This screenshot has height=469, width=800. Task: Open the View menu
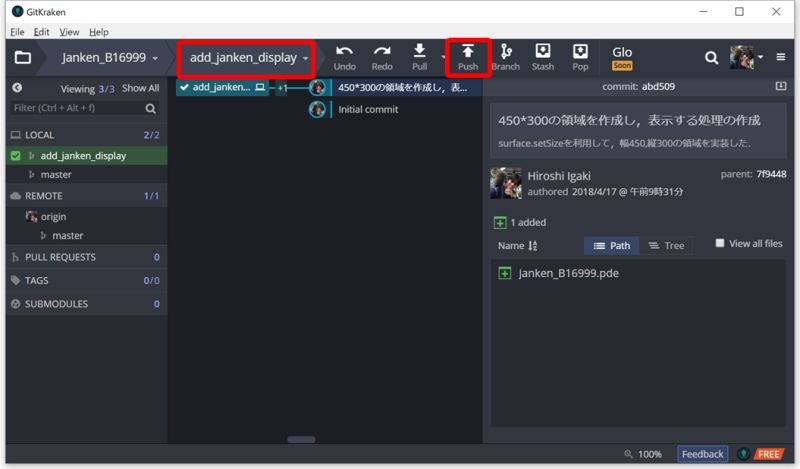click(69, 32)
